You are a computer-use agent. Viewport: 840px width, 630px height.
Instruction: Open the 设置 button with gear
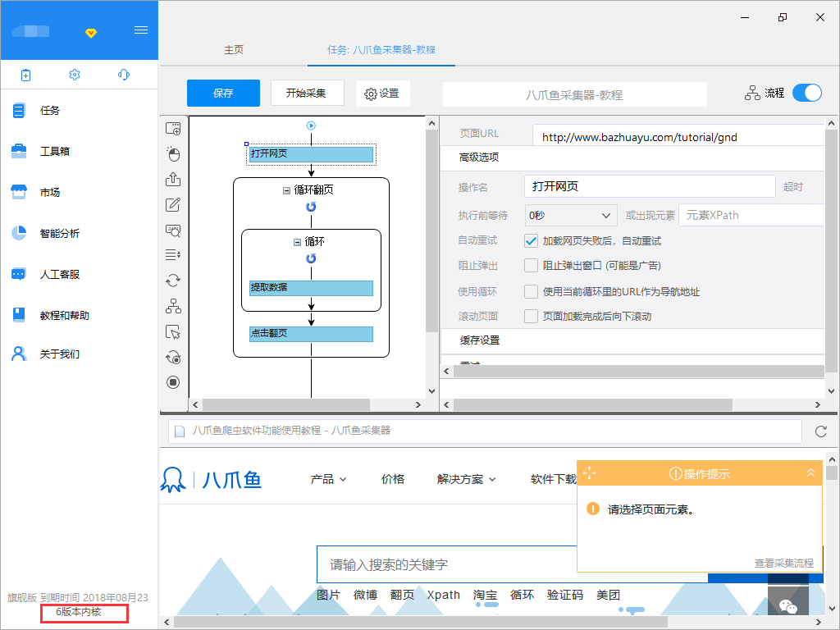(x=382, y=94)
